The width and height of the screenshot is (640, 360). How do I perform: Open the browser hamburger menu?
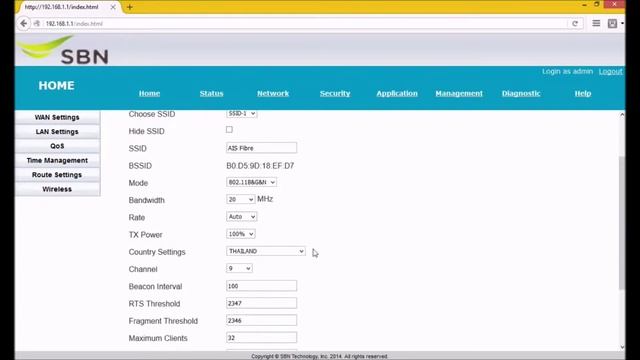[596, 23]
